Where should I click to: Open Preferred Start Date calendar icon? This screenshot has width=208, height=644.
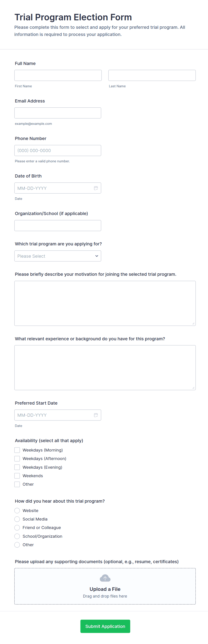[x=96, y=415]
